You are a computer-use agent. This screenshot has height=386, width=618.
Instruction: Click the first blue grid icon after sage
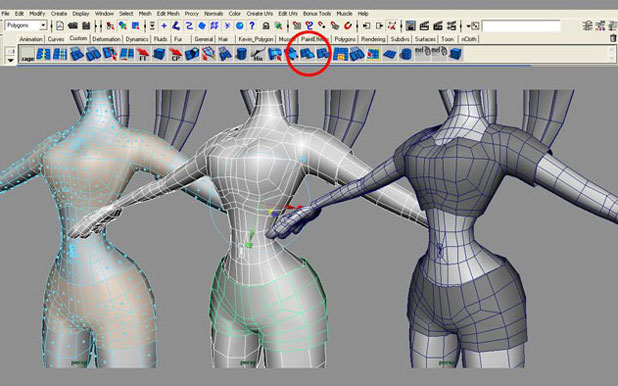(x=43, y=54)
